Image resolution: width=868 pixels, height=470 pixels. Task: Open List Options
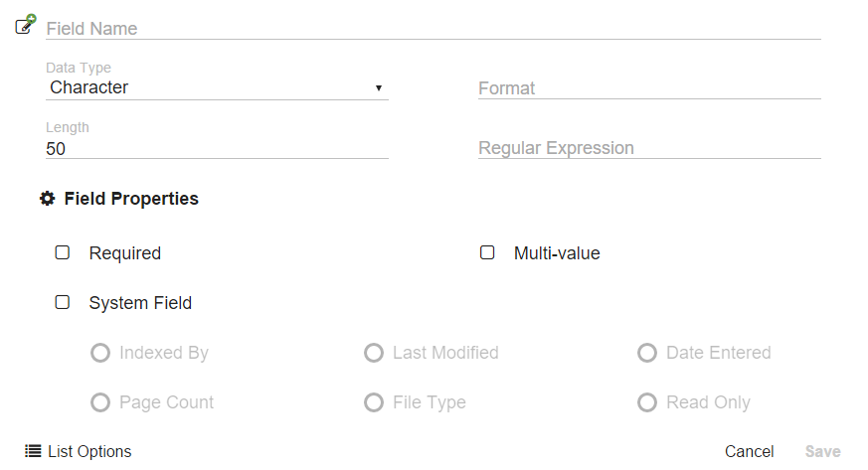point(89,451)
